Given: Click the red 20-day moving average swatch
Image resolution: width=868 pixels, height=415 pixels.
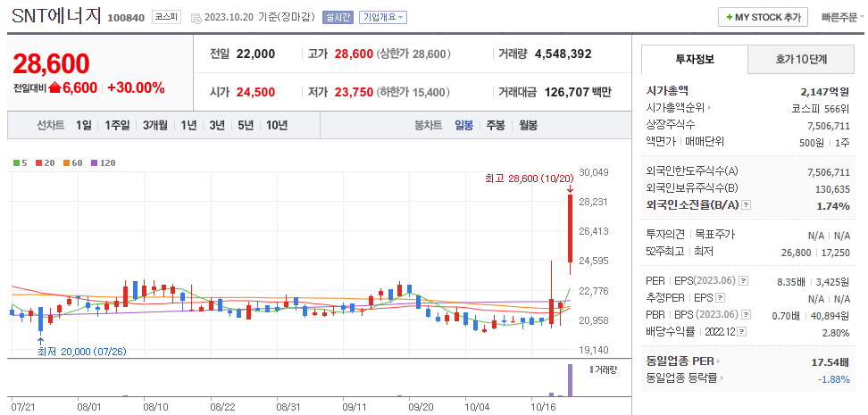Looking at the screenshot, I should click(38, 163).
